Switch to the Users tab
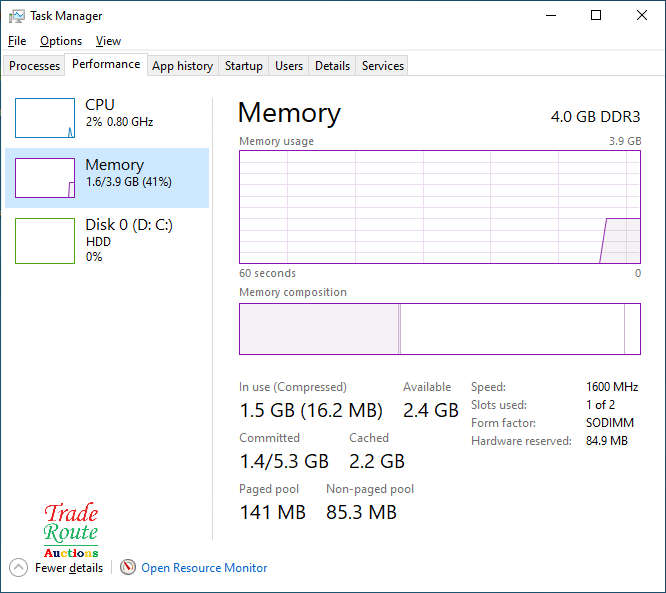 coord(289,66)
